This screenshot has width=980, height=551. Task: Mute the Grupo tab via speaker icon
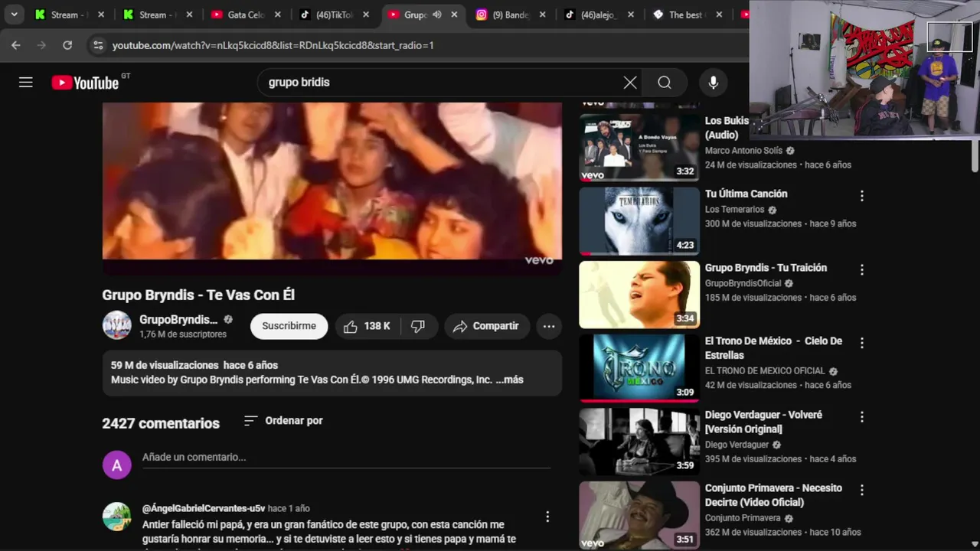[x=437, y=15]
